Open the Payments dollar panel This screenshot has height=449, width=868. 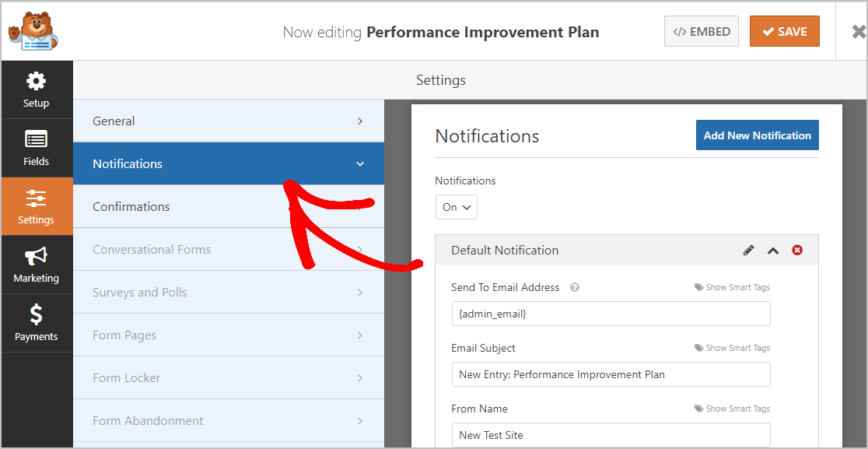coord(36,323)
